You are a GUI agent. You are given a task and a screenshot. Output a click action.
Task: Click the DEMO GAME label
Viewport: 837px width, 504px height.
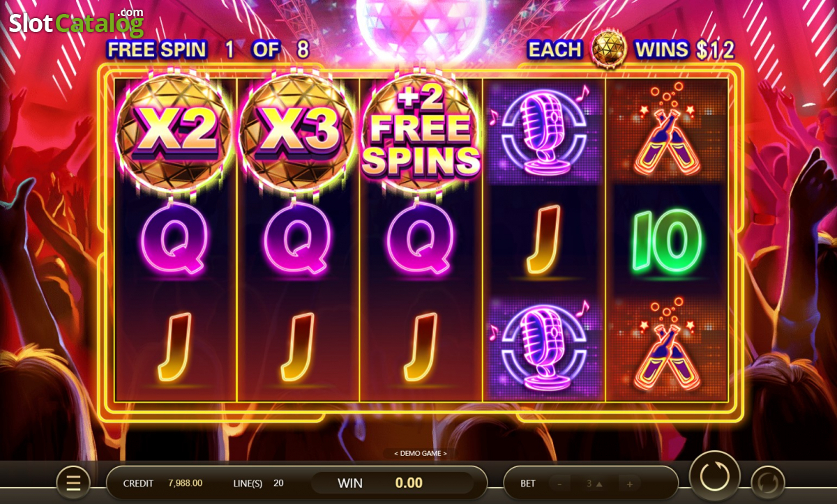click(x=420, y=453)
